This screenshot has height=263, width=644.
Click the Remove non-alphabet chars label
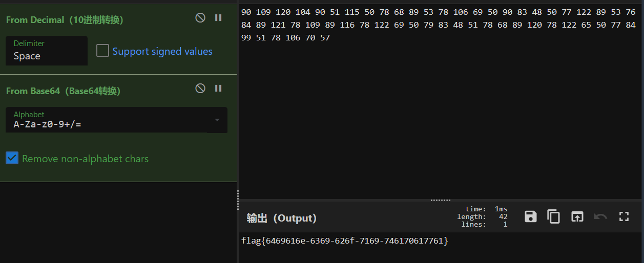tap(85, 159)
